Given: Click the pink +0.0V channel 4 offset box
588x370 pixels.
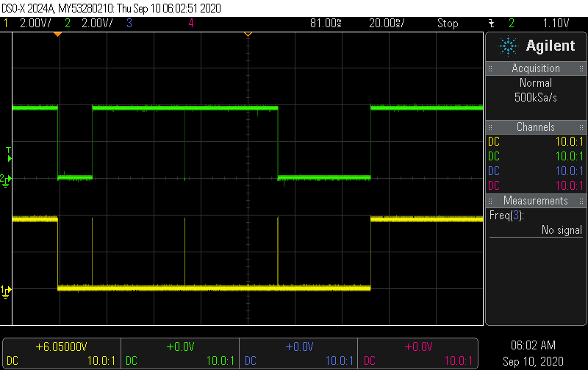Looking at the screenshot, I should pyautogui.click(x=417, y=354).
